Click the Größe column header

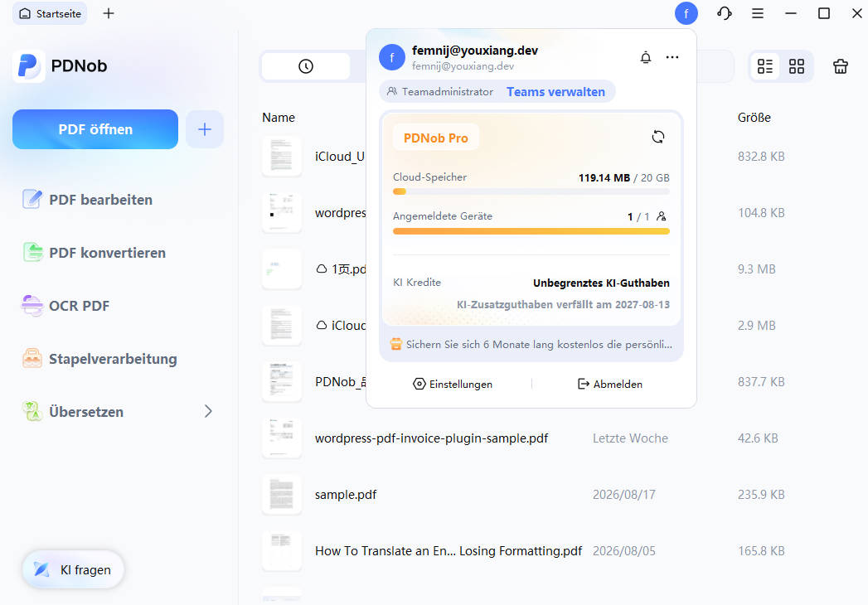click(x=754, y=118)
